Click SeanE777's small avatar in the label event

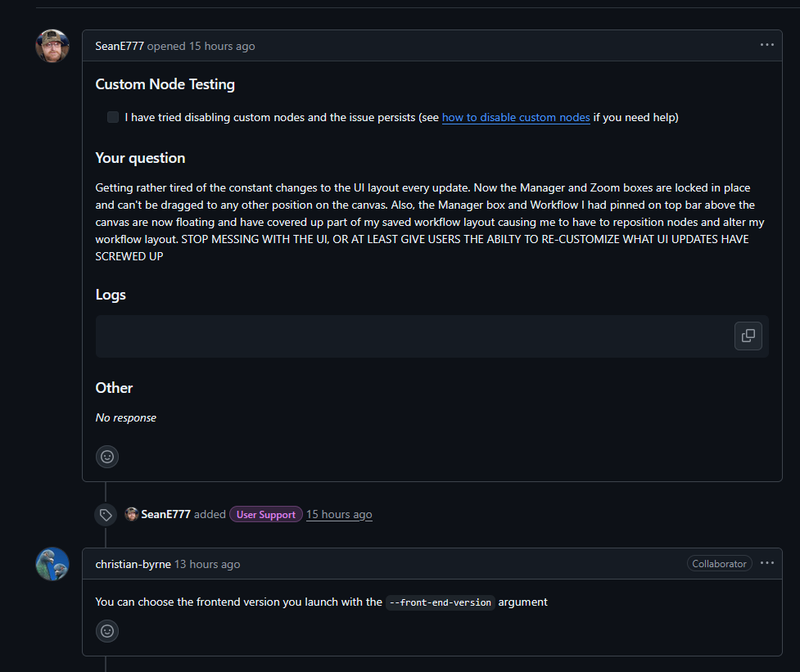pyautogui.click(x=131, y=514)
